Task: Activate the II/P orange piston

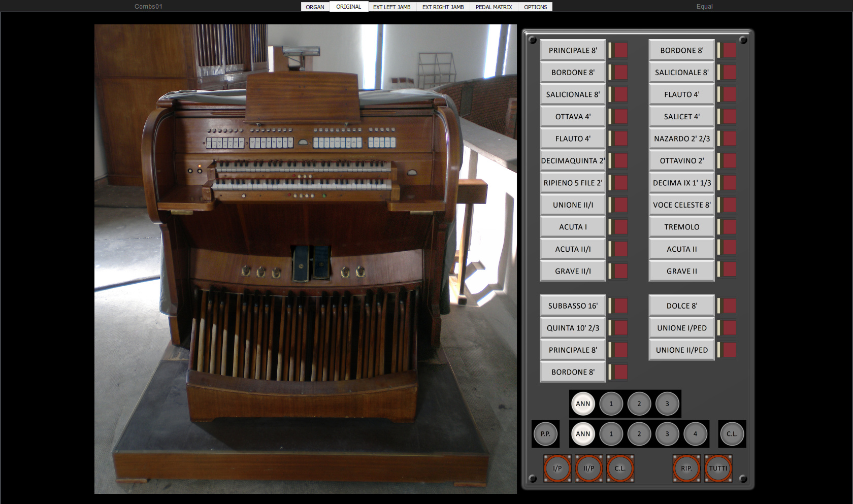Action: pyautogui.click(x=589, y=468)
